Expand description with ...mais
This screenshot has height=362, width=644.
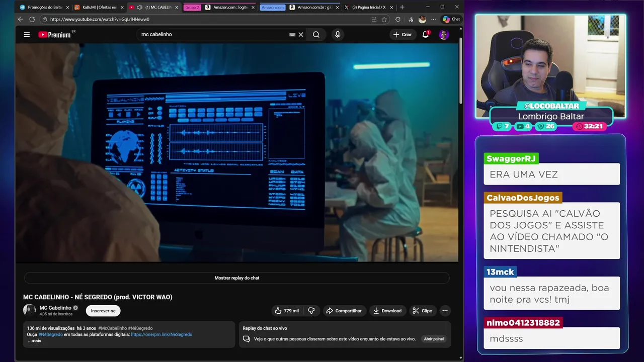click(35, 341)
